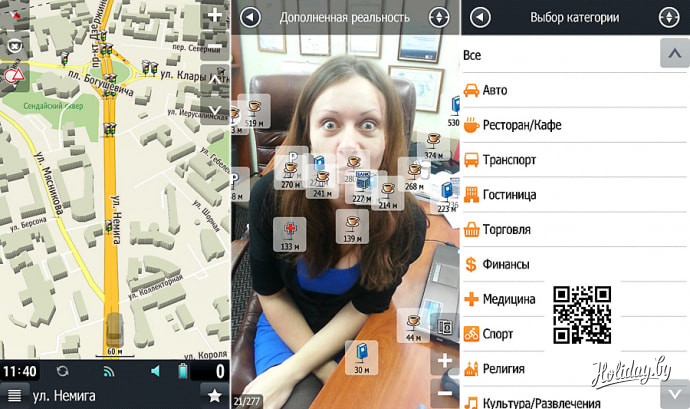The width and height of the screenshot is (690, 409).
Task: Open the hamburger menu beside ул. Немига
Action: [14, 395]
